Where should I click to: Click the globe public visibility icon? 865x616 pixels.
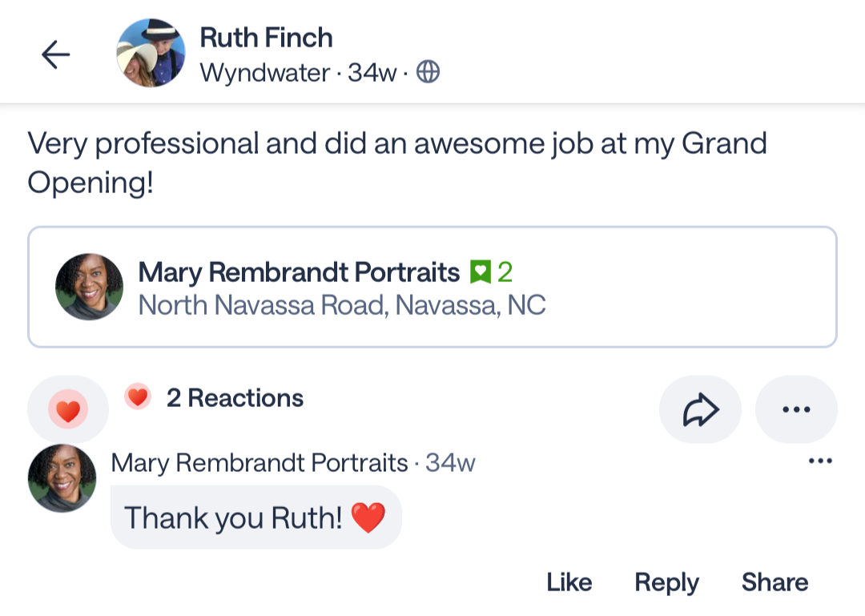[x=428, y=73]
